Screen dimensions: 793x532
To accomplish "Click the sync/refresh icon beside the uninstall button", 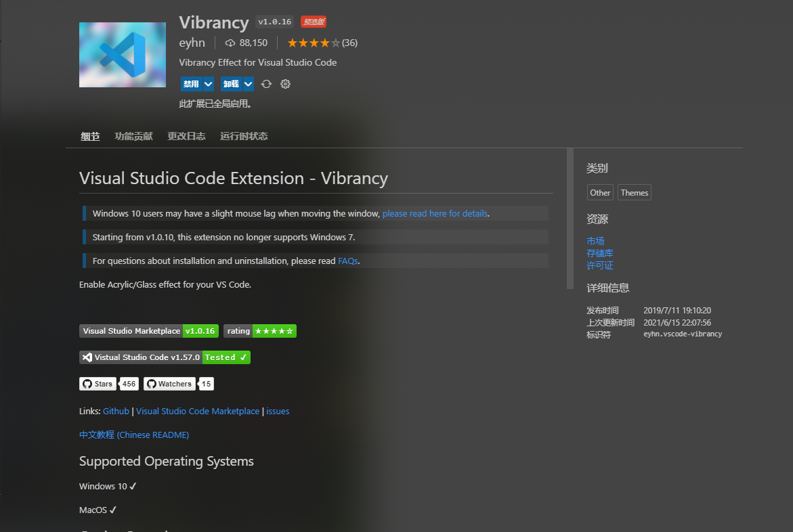I will pos(267,84).
